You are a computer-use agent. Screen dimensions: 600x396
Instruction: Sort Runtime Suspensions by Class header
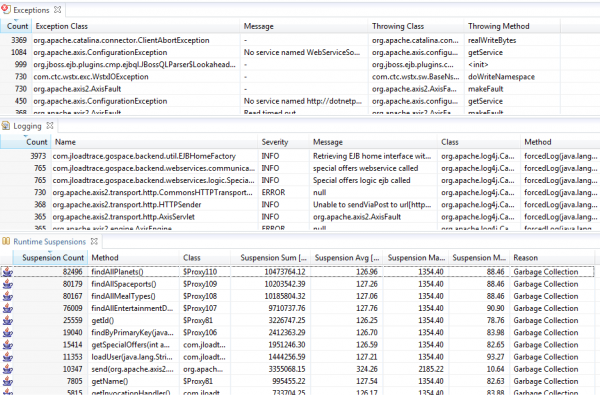pyautogui.click(x=205, y=257)
